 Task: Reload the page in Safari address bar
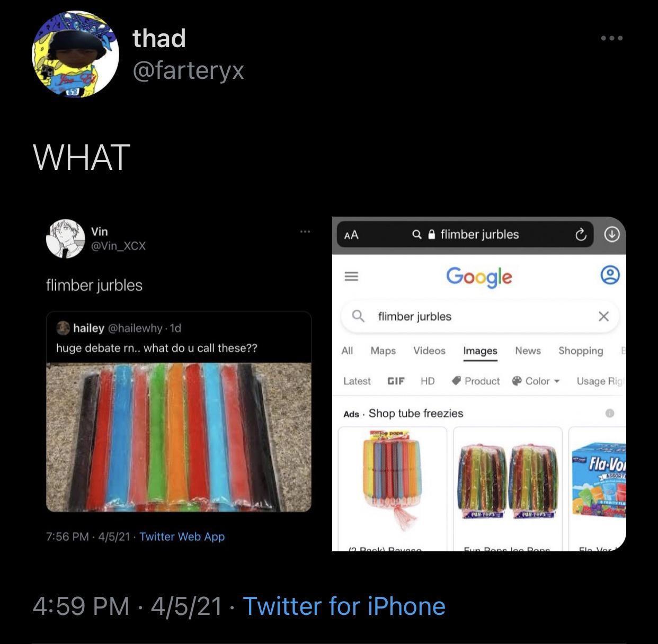pyautogui.click(x=581, y=235)
